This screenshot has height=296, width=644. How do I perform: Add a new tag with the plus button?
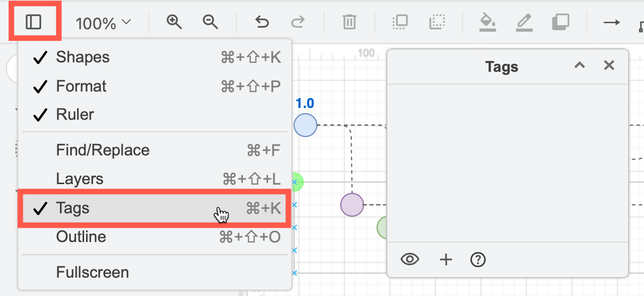pyautogui.click(x=445, y=259)
